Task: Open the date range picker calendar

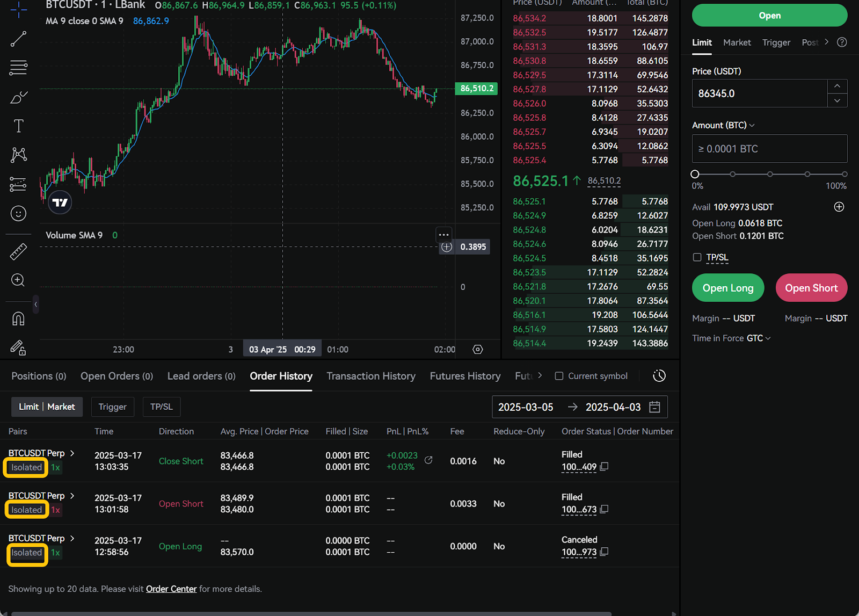Action: pos(654,407)
